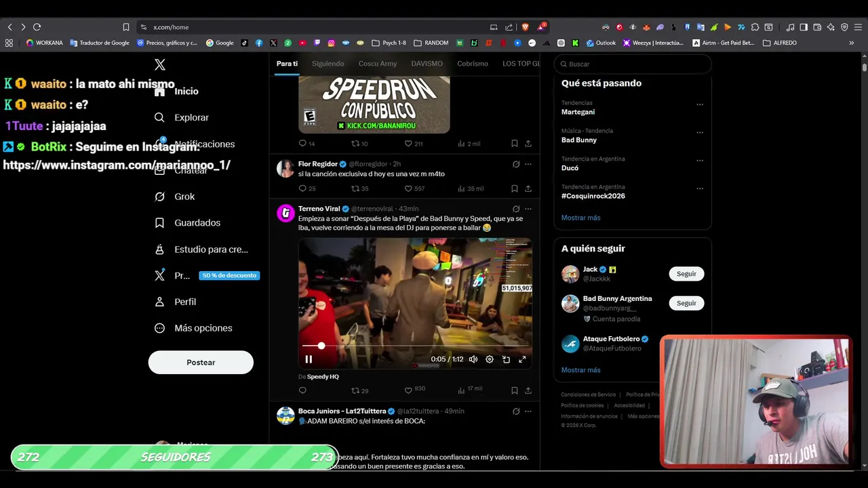
Task: Click the Postear button
Action: pyautogui.click(x=201, y=362)
